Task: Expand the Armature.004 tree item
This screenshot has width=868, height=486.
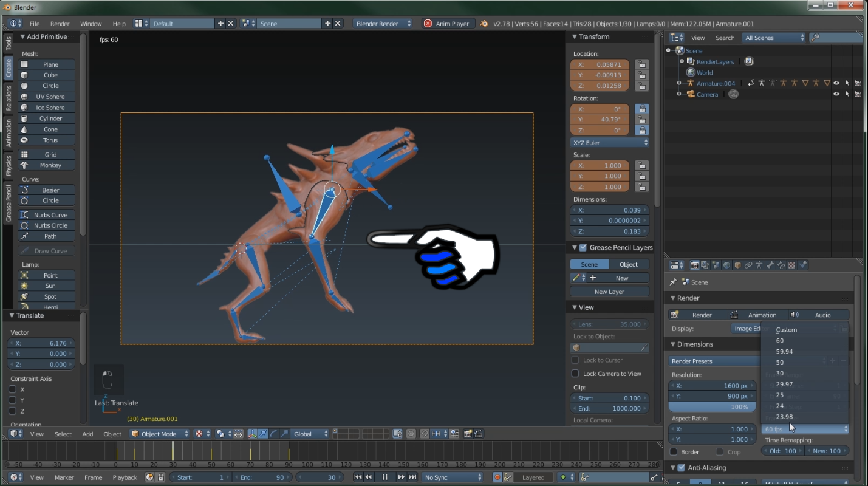Action: 679,83
